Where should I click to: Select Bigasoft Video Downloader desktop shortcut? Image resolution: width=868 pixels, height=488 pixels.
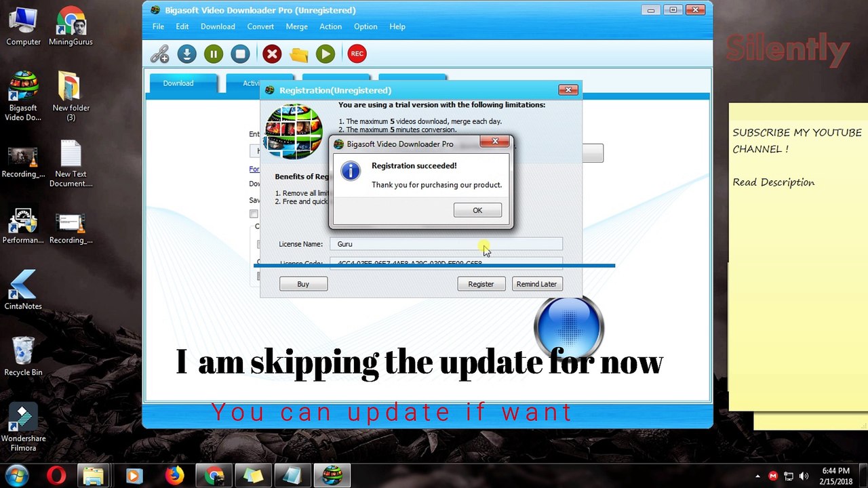click(x=23, y=96)
